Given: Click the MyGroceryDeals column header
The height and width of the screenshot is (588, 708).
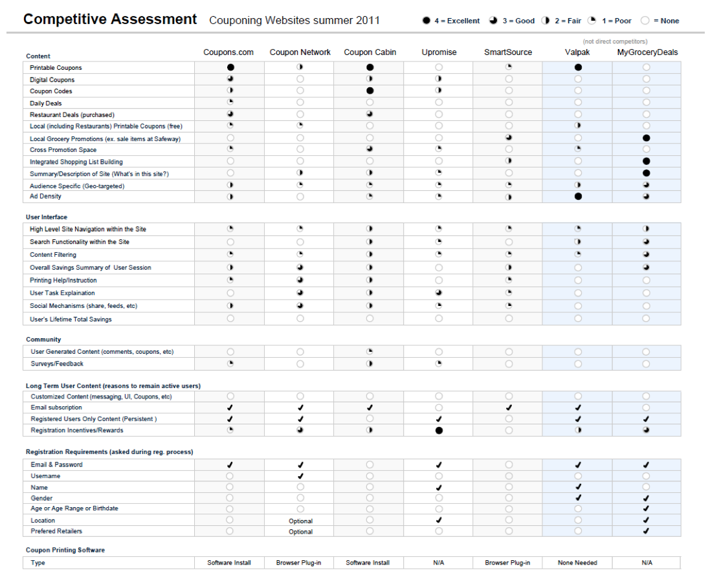Looking at the screenshot, I should click(648, 52).
